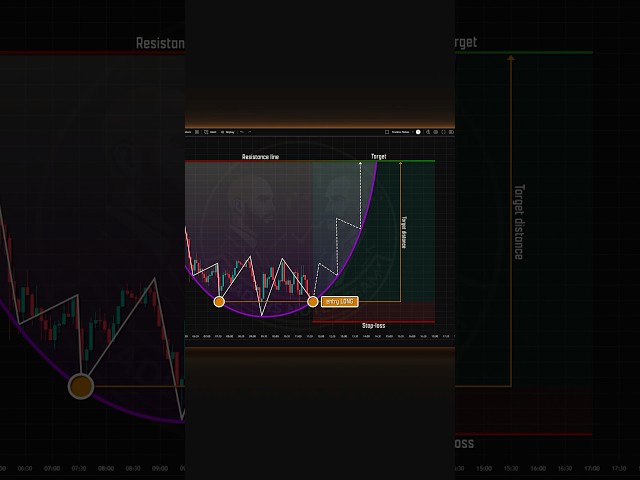Click the white round avatar icon in the toolbar
This screenshot has width=640, height=480.
[x=418, y=132]
